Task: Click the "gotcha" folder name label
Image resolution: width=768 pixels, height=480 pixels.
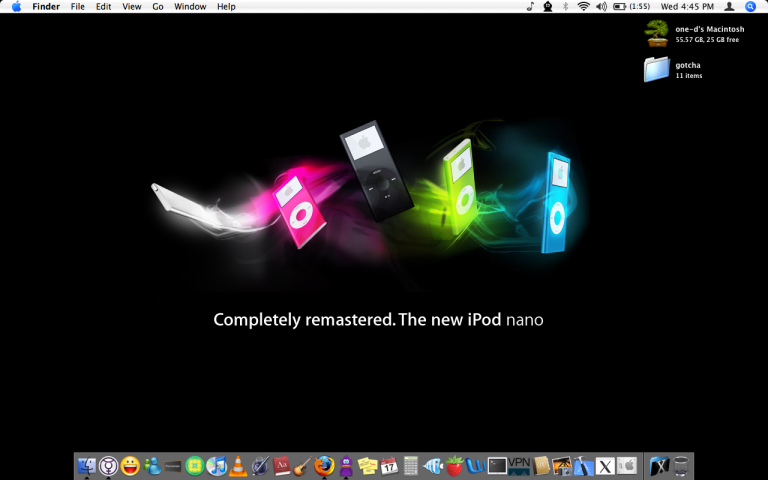Action: pos(688,65)
